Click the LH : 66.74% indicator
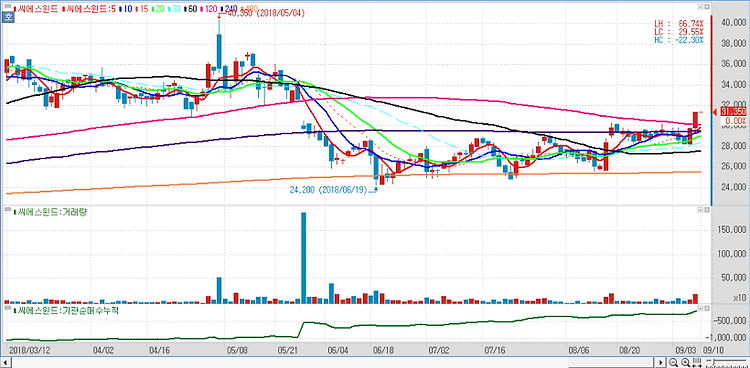 click(x=679, y=24)
